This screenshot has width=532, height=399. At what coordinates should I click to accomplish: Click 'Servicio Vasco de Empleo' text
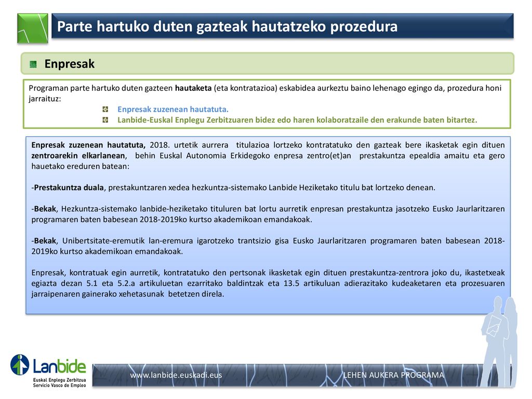[59, 385]
